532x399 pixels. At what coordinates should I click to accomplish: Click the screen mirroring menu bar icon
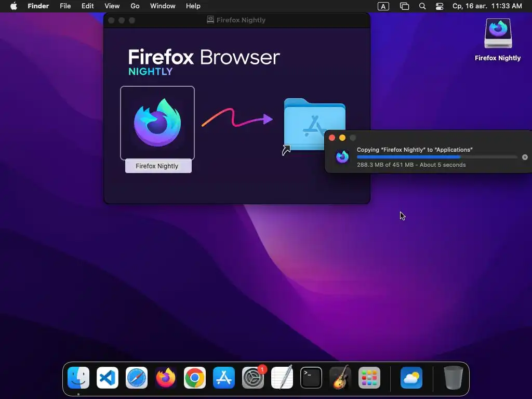tap(404, 6)
